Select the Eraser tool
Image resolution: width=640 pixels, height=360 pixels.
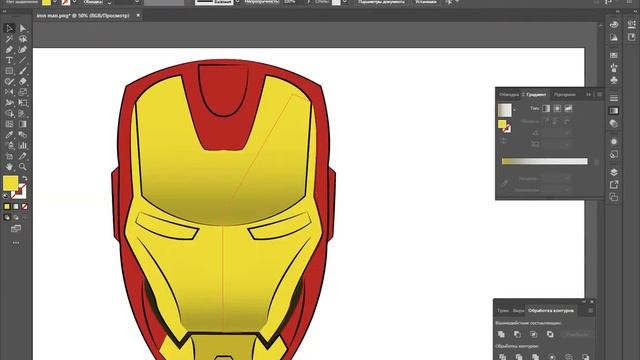coord(23,82)
